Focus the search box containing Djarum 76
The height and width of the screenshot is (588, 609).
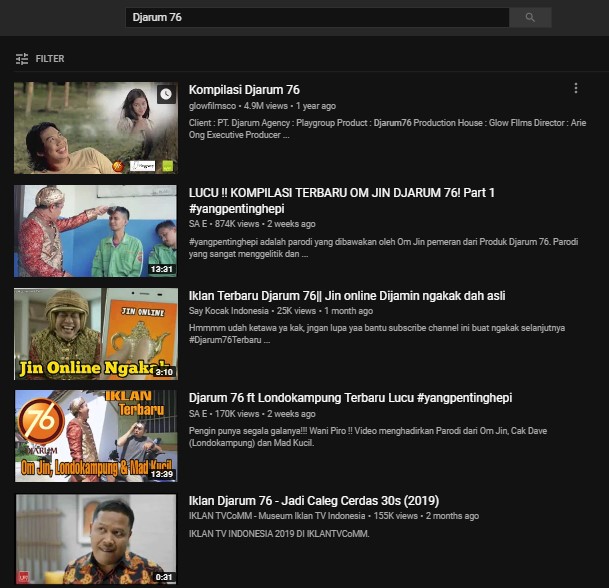pos(317,17)
